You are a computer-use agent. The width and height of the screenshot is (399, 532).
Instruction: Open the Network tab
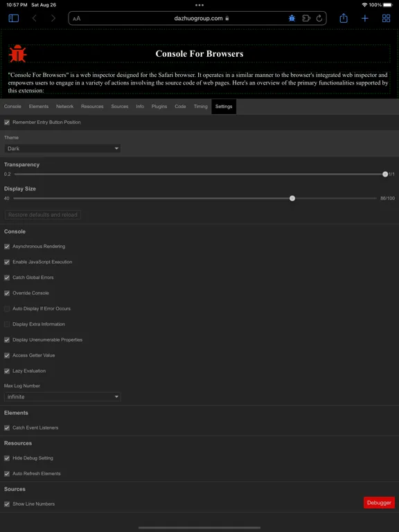[65, 107]
